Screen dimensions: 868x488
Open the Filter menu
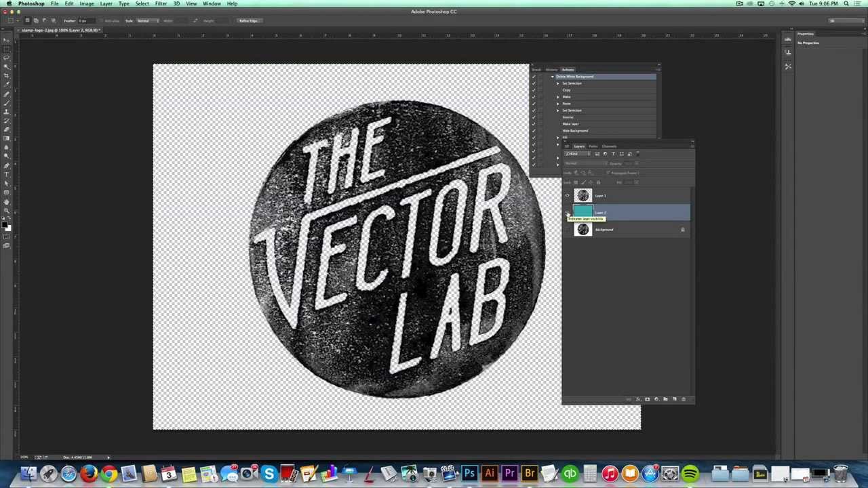tap(161, 3)
